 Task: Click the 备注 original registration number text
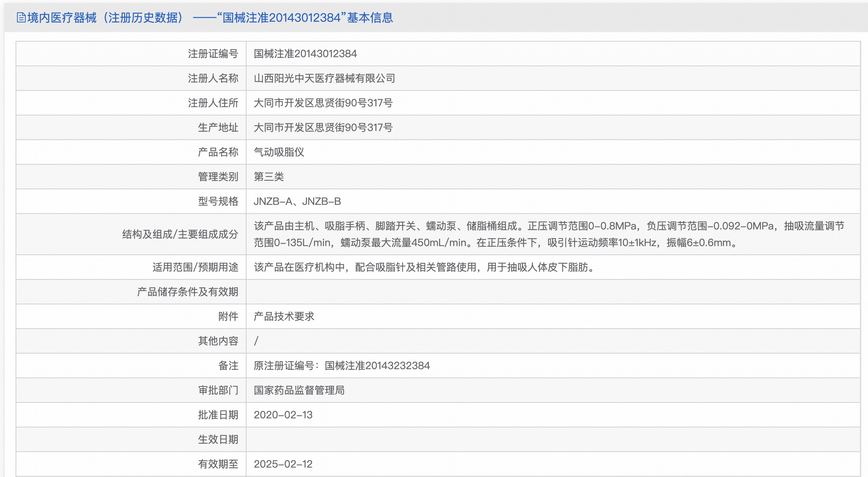tap(341, 366)
